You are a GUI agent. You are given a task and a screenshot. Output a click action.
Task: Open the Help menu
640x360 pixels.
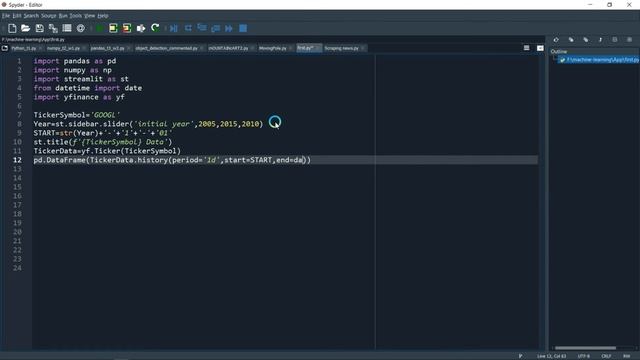pyautogui.click(x=103, y=16)
